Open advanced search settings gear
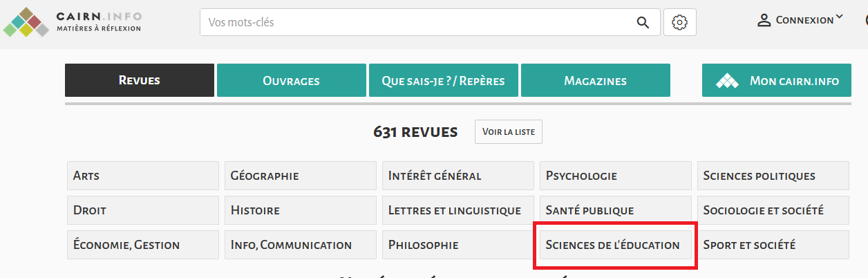The width and height of the screenshot is (868, 278). pos(679,22)
